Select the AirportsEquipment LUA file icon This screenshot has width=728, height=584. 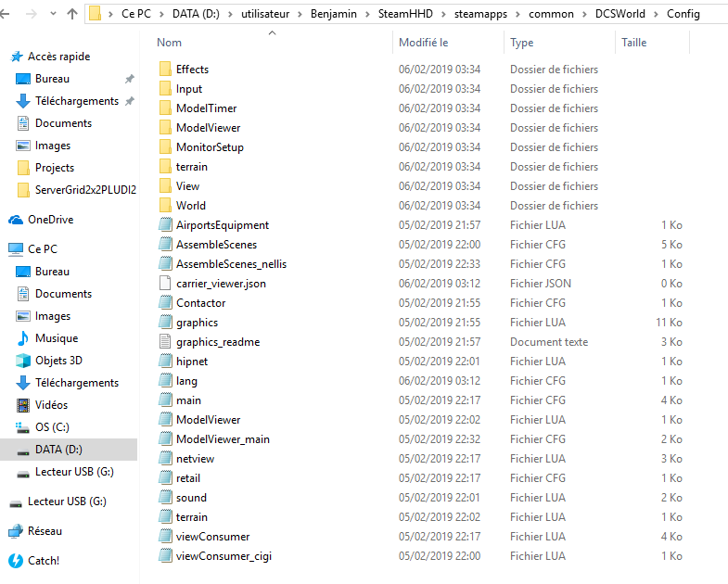165,224
